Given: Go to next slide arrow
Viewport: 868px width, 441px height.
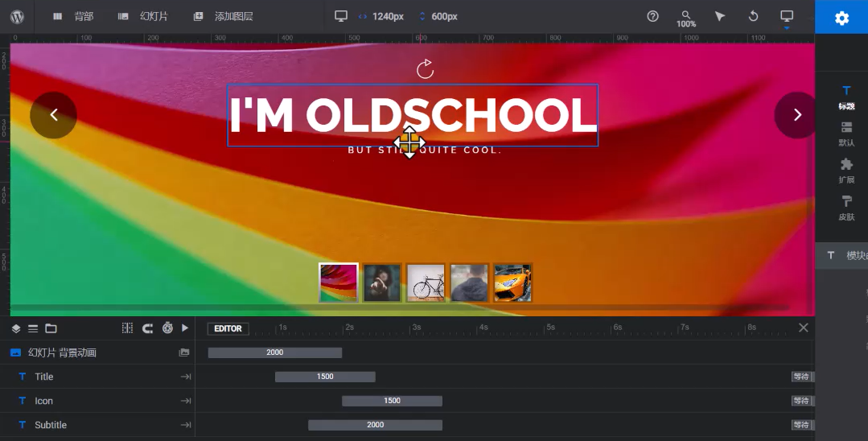Looking at the screenshot, I should [x=797, y=115].
